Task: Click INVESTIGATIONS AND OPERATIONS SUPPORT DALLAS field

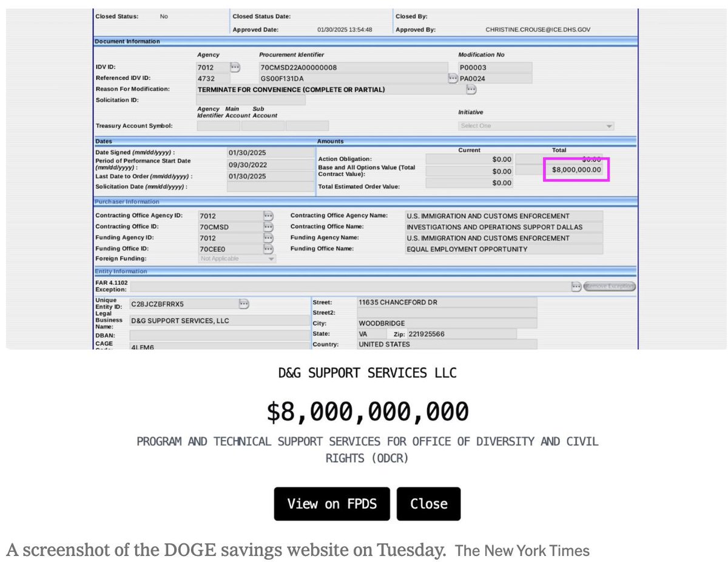Action: point(504,227)
